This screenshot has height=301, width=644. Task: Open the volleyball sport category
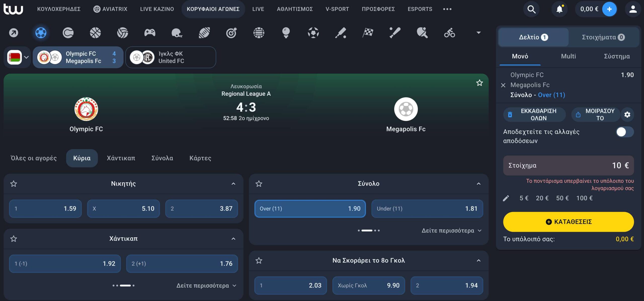click(x=123, y=33)
